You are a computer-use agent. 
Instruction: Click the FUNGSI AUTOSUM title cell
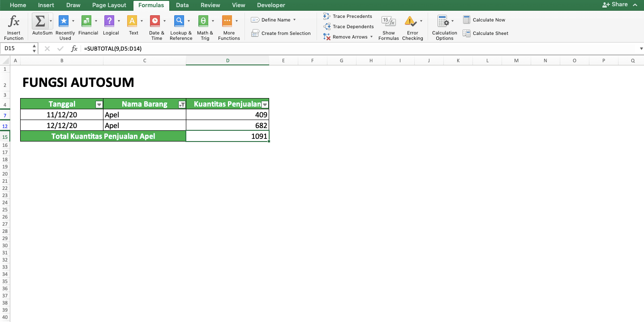[x=78, y=82]
